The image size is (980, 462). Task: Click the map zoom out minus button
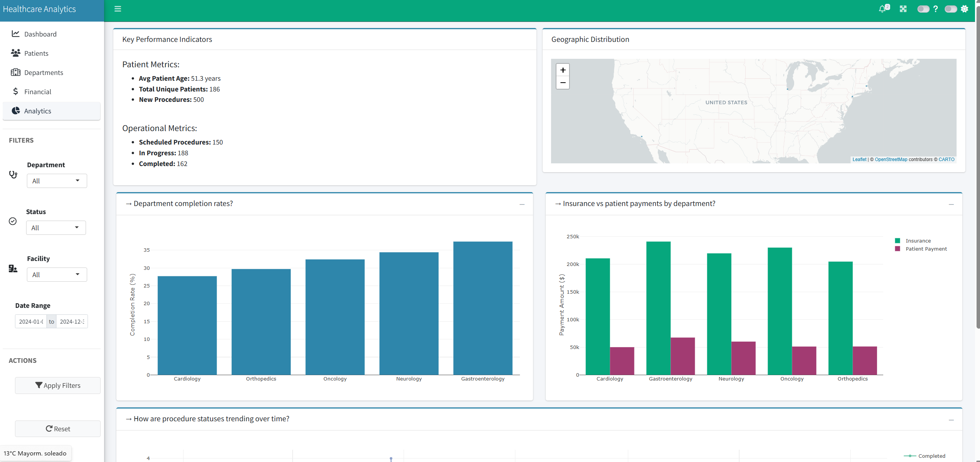coord(563,83)
